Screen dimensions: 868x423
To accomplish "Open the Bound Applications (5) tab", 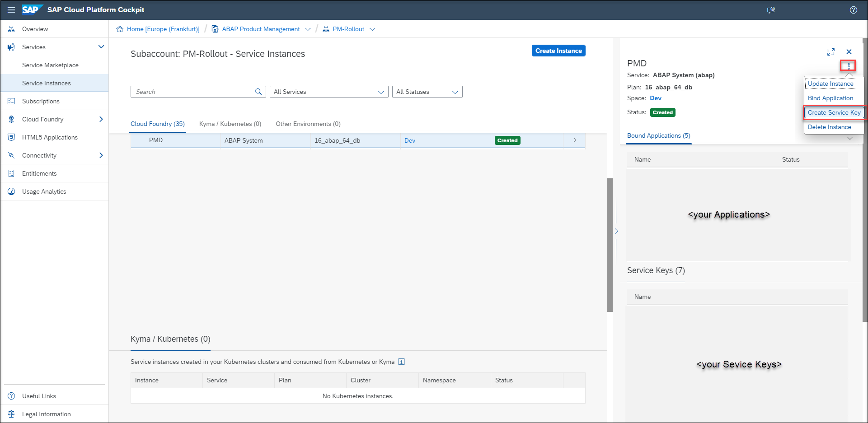I will 659,135.
